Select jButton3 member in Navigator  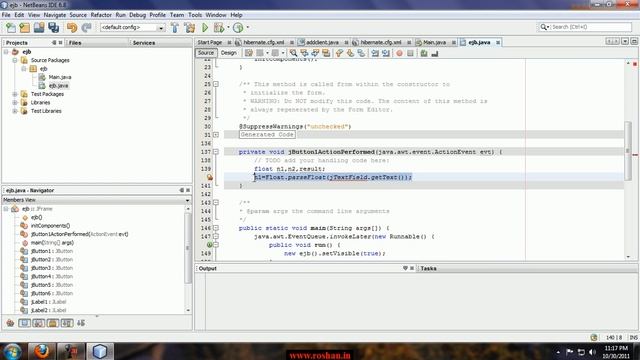coord(52,268)
